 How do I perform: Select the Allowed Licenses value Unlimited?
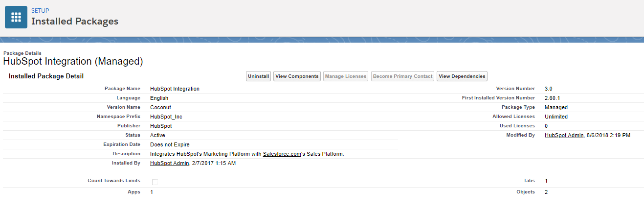coord(556,117)
